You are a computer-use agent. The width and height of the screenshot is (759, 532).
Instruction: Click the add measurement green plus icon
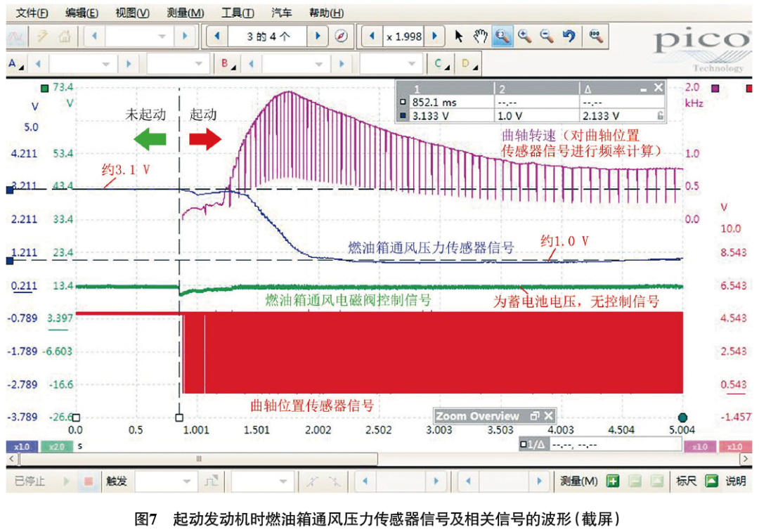(x=613, y=481)
